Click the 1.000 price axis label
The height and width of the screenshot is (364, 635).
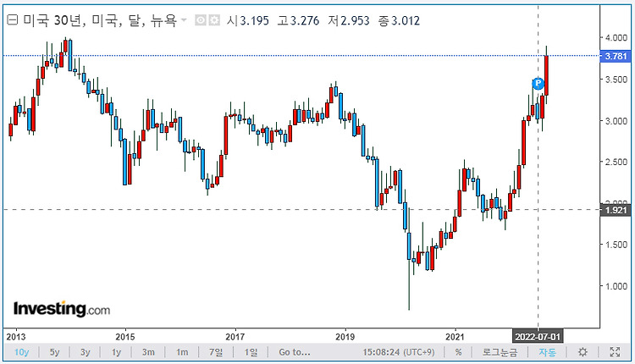click(616, 286)
